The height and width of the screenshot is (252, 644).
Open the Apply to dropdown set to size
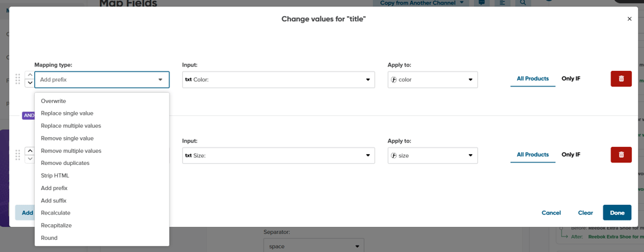coord(433,155)
